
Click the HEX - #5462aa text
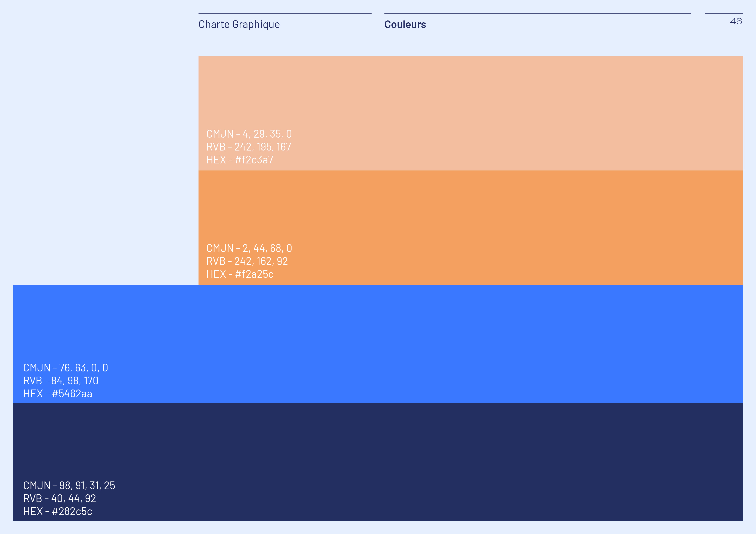pos(58,394)
